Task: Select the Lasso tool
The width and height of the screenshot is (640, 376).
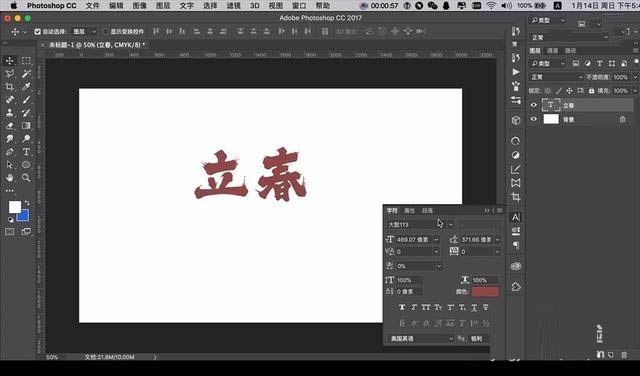Action: tap(10, 74)
